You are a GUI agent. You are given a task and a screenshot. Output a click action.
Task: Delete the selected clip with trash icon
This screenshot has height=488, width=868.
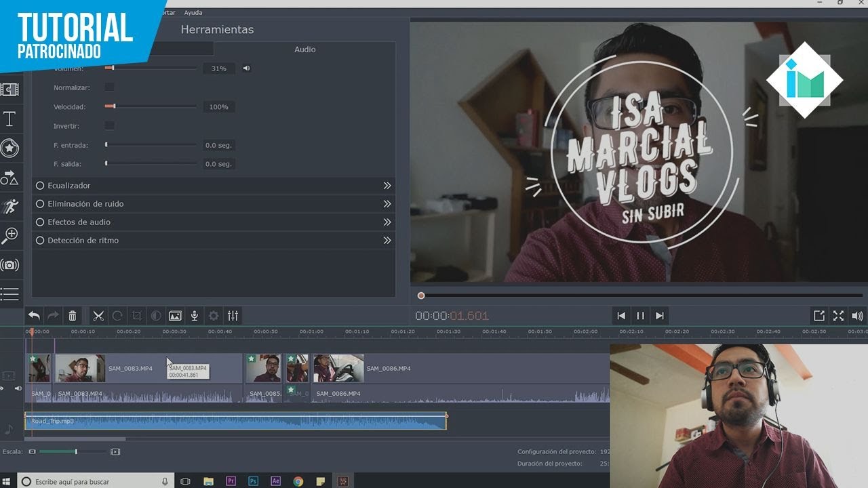[x=73, y=316]
